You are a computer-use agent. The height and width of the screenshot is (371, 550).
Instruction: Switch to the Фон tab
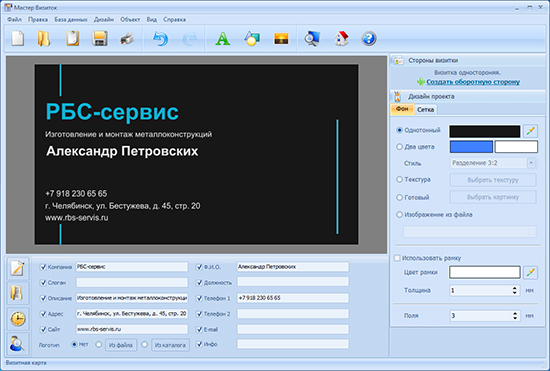(402, 109)
